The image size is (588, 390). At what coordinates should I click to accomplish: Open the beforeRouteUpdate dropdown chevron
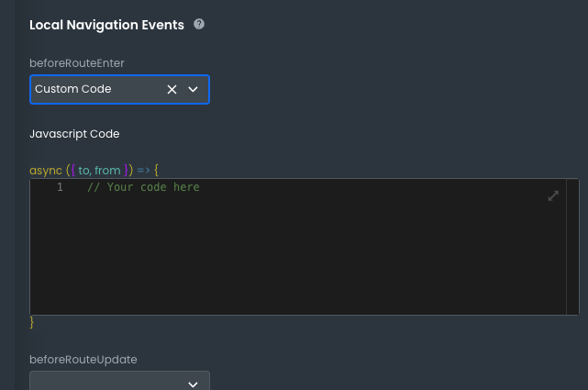194,384
